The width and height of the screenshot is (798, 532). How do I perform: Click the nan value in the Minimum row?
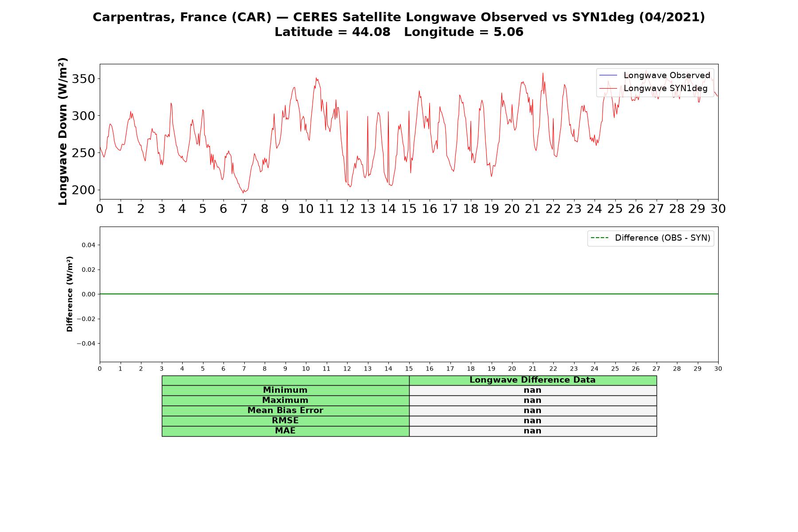coord(533,390)
